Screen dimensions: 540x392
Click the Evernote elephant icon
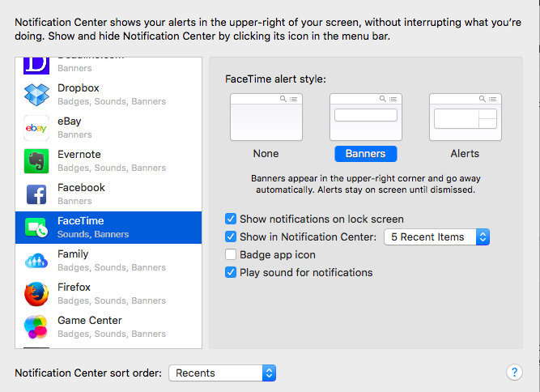point(36,161)
